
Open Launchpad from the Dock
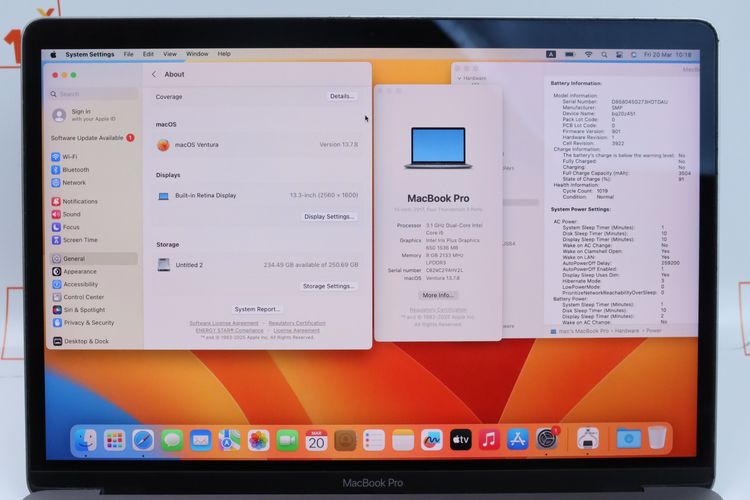114,440
